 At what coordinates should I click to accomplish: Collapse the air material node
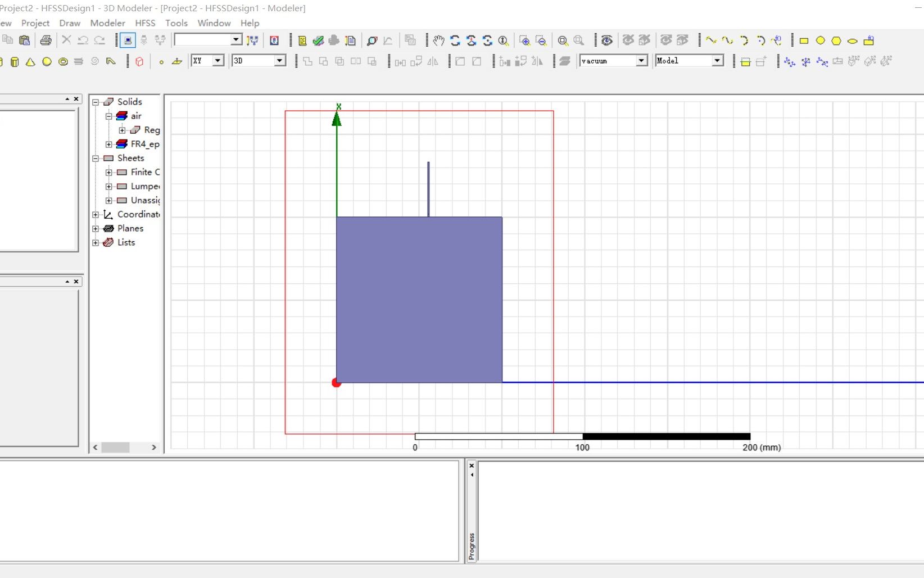coord(109,116)
